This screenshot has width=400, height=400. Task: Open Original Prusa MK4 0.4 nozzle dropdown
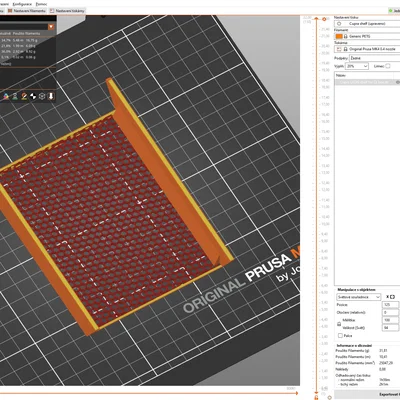click(x=367, y=49)
